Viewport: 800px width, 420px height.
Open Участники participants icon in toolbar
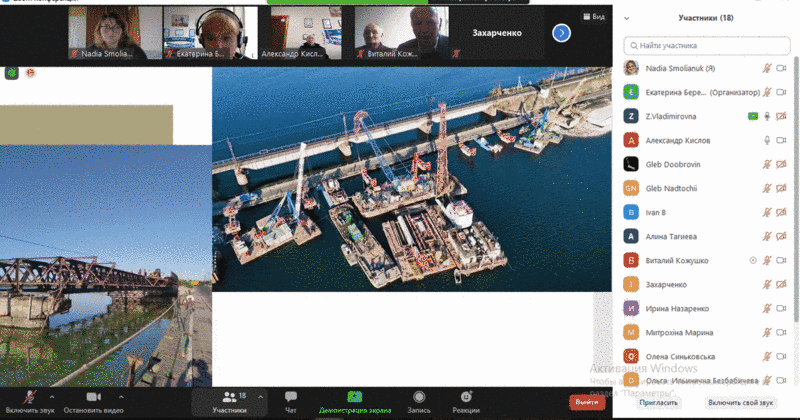[230, 397]
